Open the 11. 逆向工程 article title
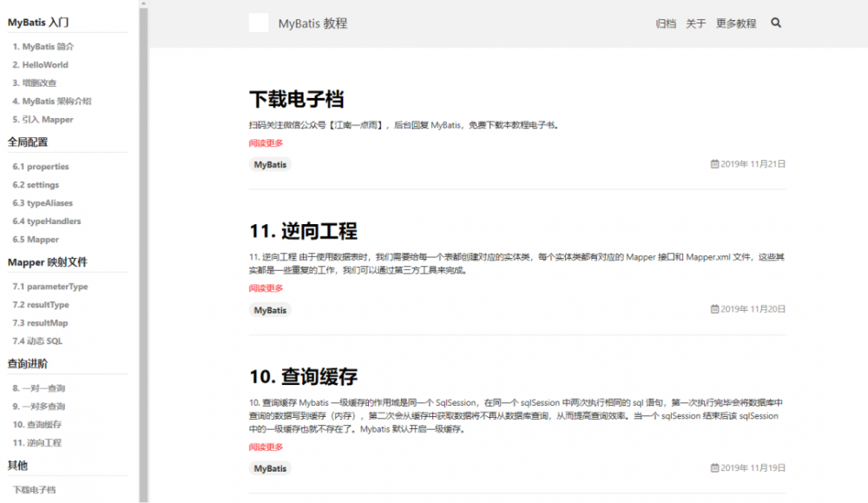The width and height of the screenshot is (868, 503). coord(303,232)
